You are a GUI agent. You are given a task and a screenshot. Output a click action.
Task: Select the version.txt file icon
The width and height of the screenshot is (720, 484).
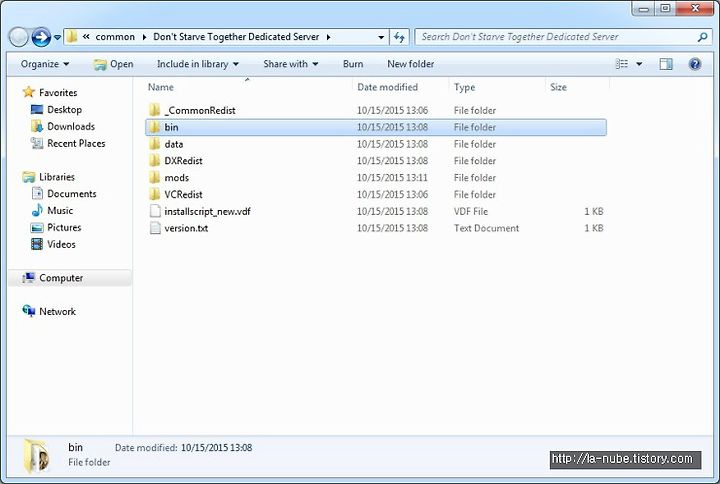155,228
